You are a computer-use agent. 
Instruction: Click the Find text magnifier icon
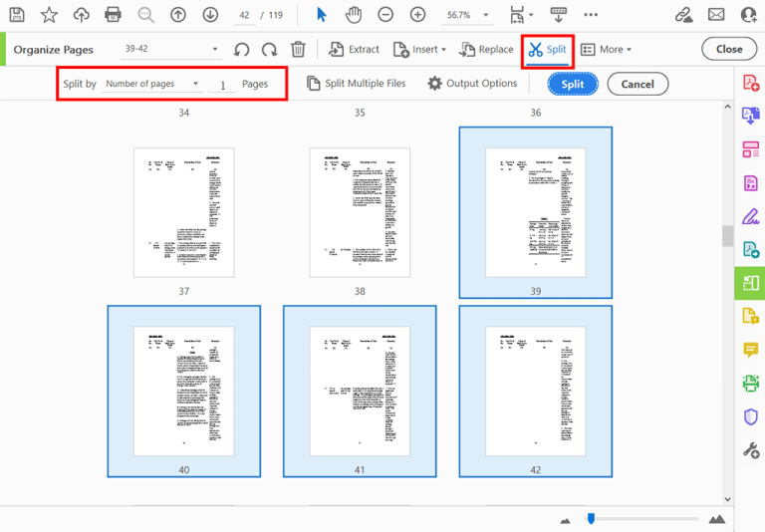145,15
